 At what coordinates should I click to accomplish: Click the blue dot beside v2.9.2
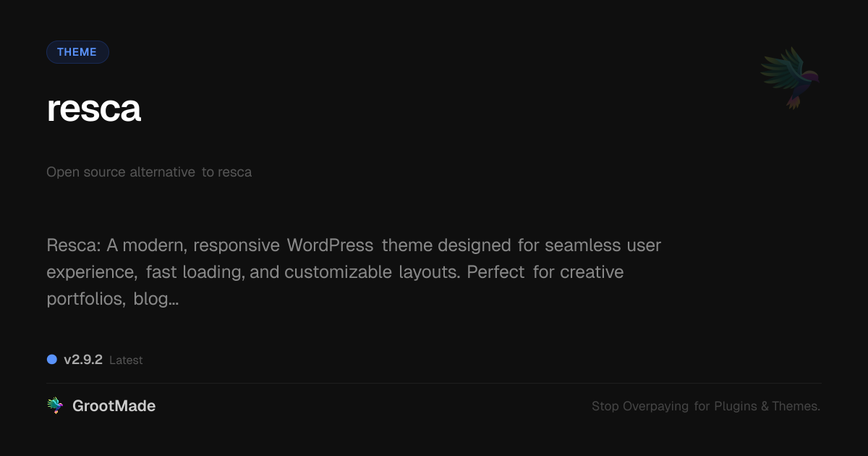(x=52, y=359)
